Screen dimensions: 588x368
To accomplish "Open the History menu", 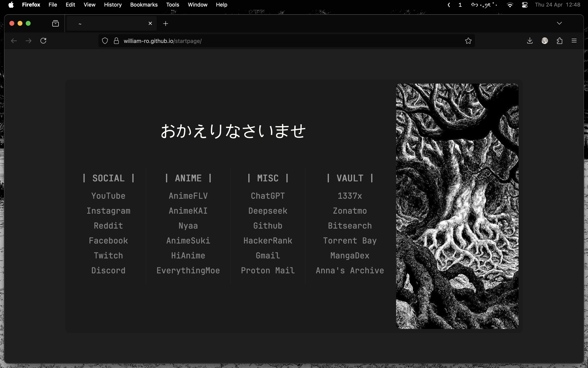I will [113, 5].
